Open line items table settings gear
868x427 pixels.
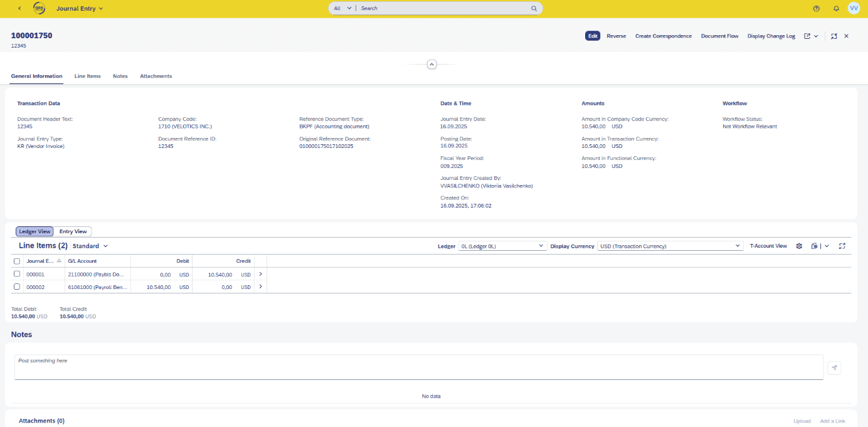799,246
